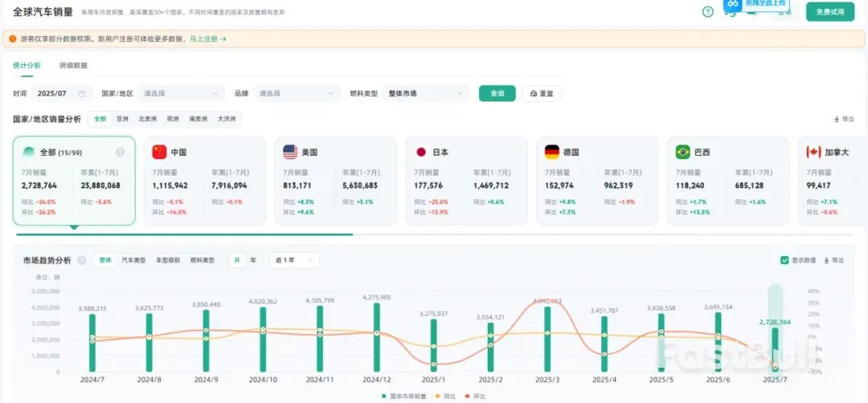Switch to 统计分析 tab

click(27, 65)
